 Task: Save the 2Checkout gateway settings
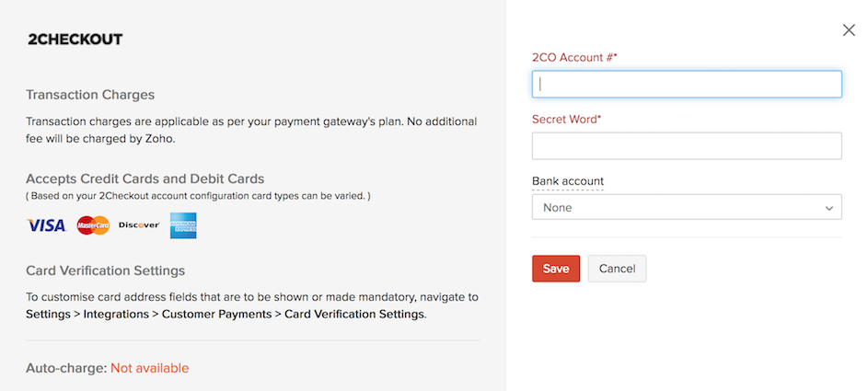[x=556, y=269]
